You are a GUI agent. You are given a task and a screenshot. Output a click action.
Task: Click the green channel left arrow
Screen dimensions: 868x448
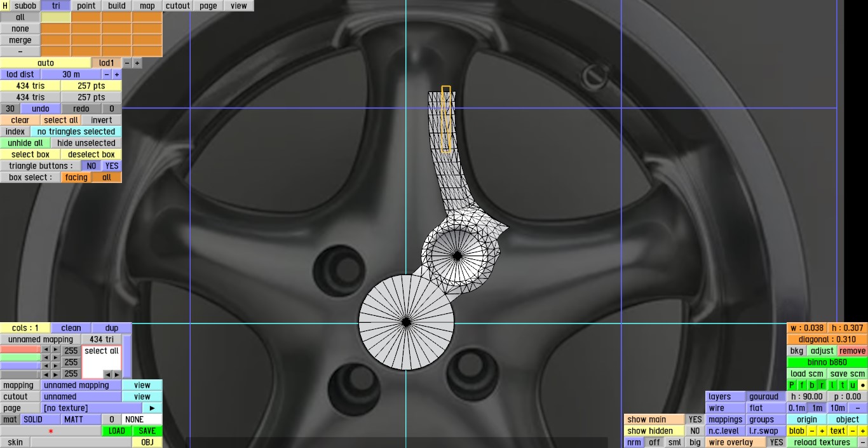[x=46, y=358]
